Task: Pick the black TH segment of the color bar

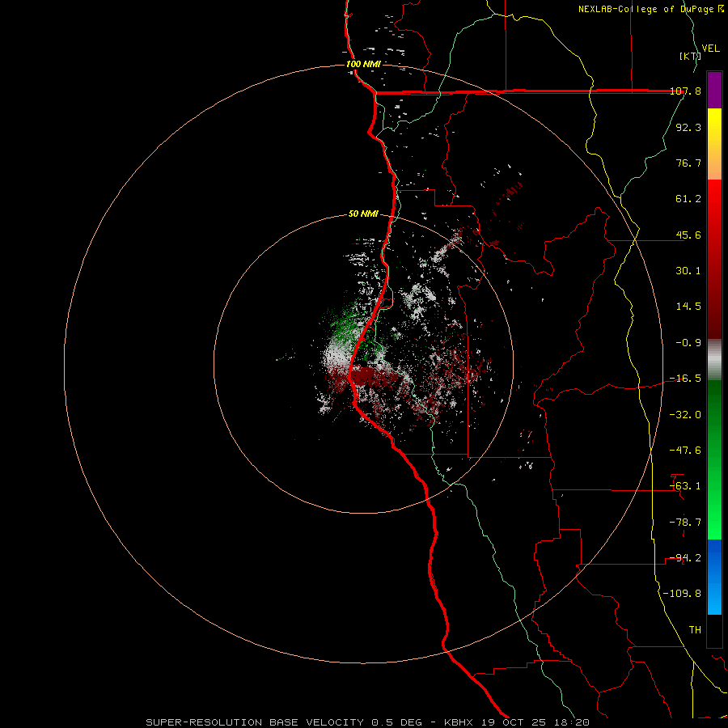Action: (x=714, y=630)
